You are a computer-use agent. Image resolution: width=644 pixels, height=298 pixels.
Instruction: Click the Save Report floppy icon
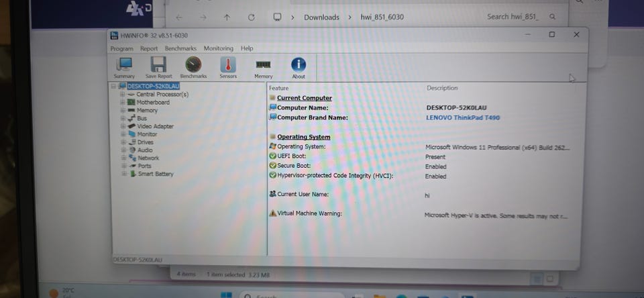(158, 68)
